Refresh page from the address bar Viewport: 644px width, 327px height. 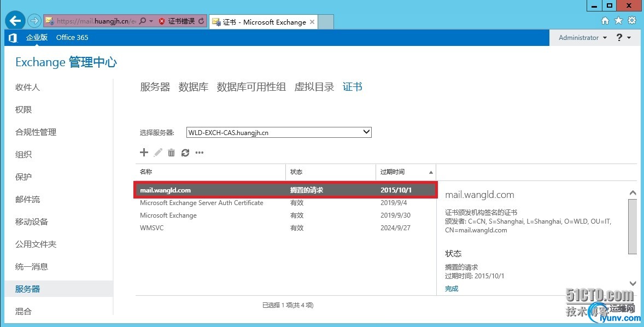(201, 21)
